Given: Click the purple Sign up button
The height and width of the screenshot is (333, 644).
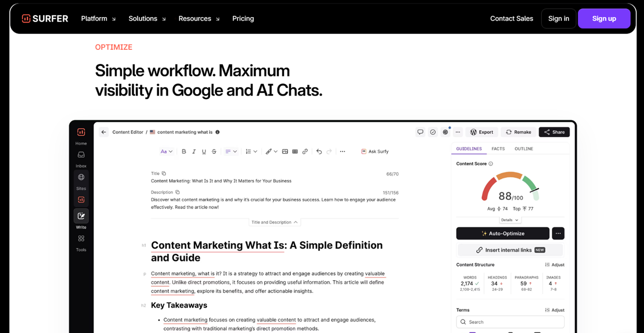Looking at the screenshot, I should (604, 19).
